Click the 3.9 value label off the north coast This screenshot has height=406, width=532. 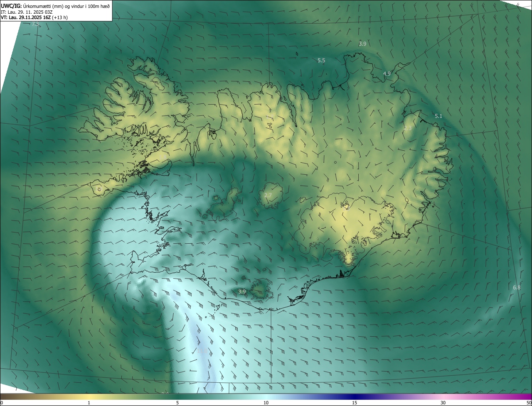(x=362, y=44)
